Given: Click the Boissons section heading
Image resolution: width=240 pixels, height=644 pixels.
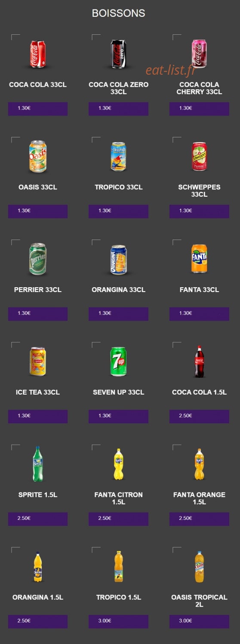Looking at the screenshot, I should (x=118, y=13).
